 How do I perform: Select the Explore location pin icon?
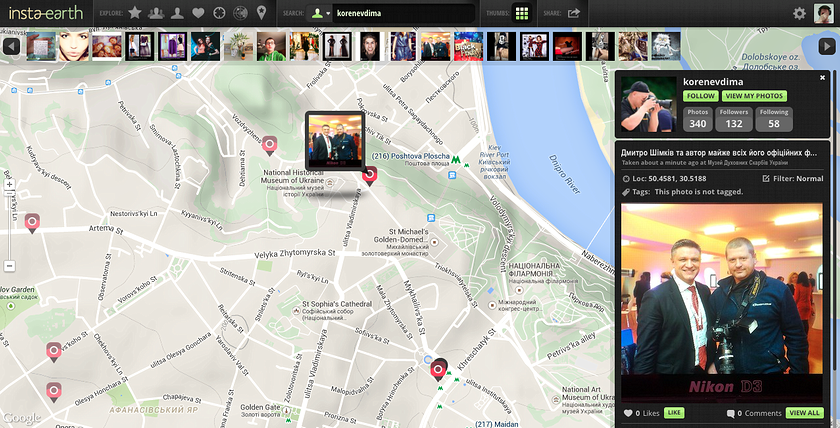(261, 13)
